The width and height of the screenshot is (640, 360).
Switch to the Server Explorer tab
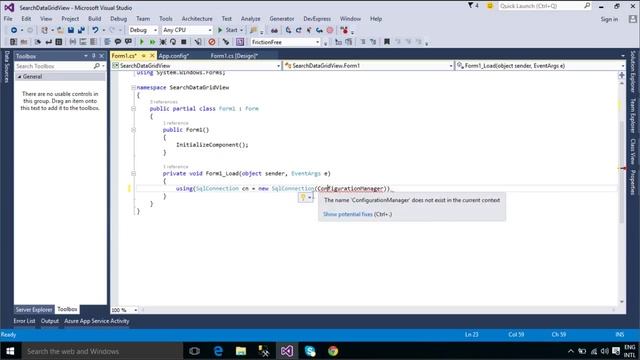click(34, 309)
